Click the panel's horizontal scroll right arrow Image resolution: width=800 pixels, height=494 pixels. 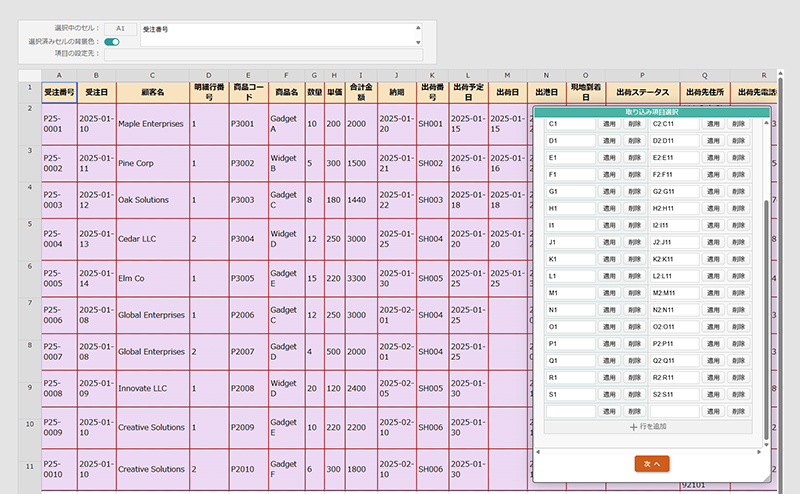759,452
